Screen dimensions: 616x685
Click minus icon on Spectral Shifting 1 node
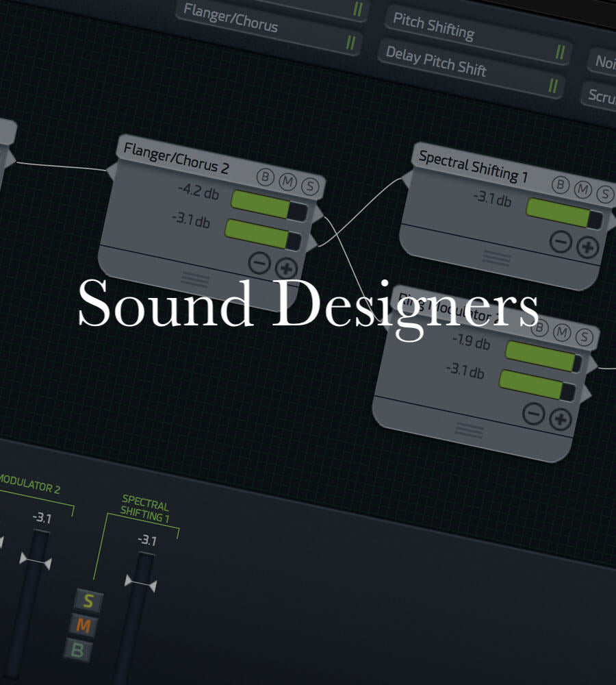[561, 242]
